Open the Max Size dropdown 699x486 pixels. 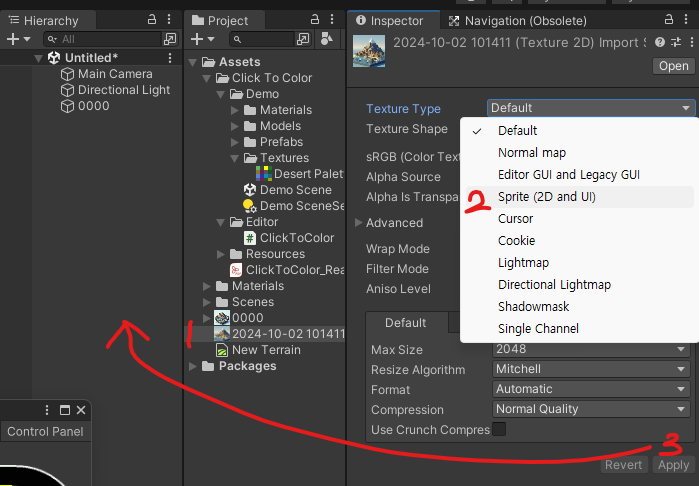591,349
